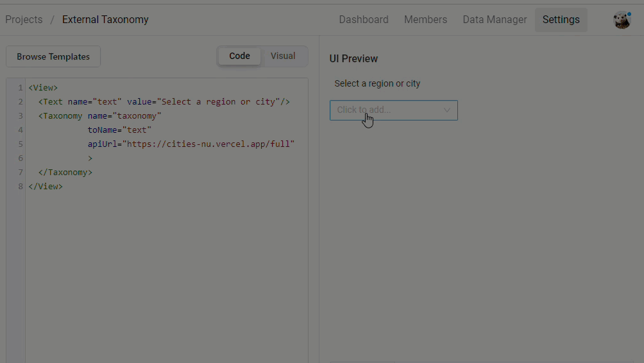This screenshot has height=363, width=644.
Task: Navigate to Projects via breadcrumb
Action: (x=24, y=20)
